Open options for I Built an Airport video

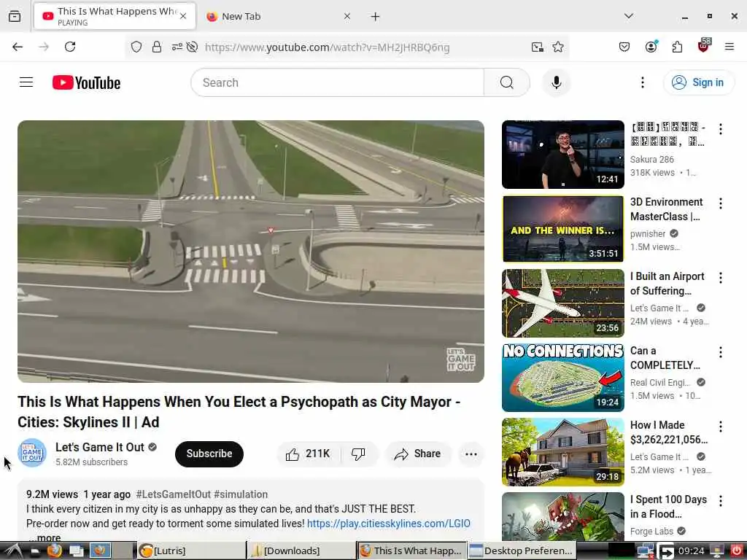720,278
